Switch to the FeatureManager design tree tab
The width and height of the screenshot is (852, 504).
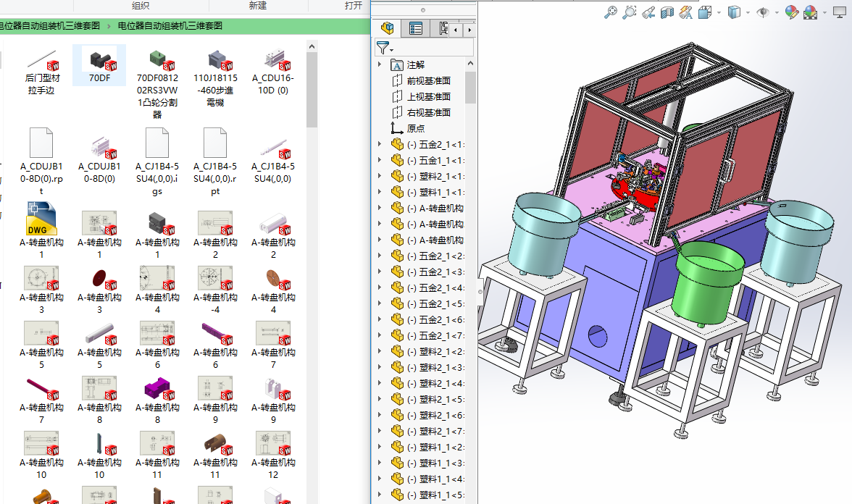pos(388,28)
